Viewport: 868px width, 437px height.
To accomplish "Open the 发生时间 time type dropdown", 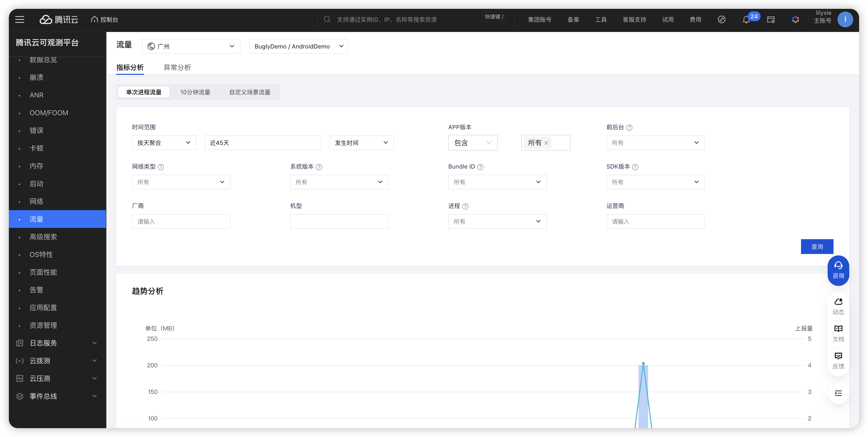I will [362, 143].
